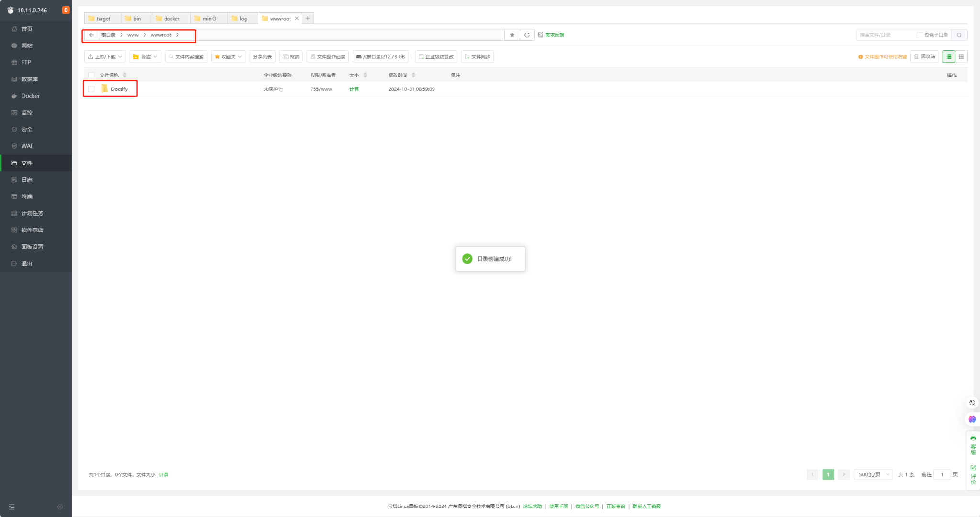Click the search magnifier button
The width and height of the screenshot is (980, 517).
(959, 35)
